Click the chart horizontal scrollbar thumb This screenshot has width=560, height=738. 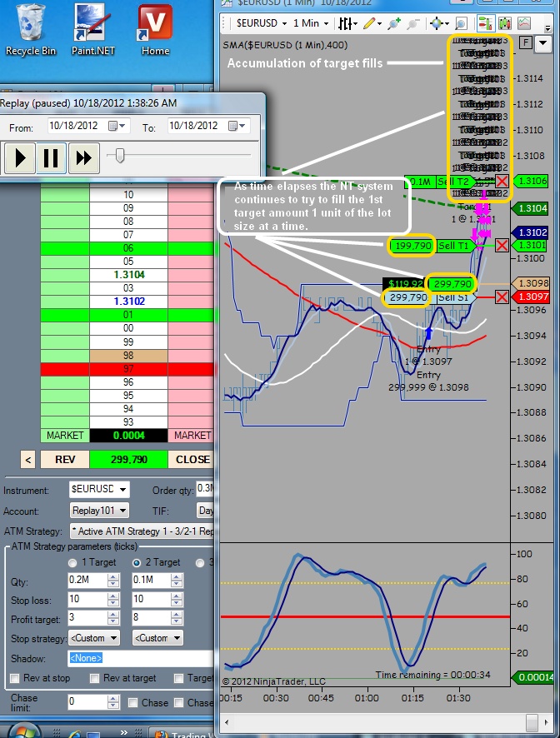[x=532, y=721]
